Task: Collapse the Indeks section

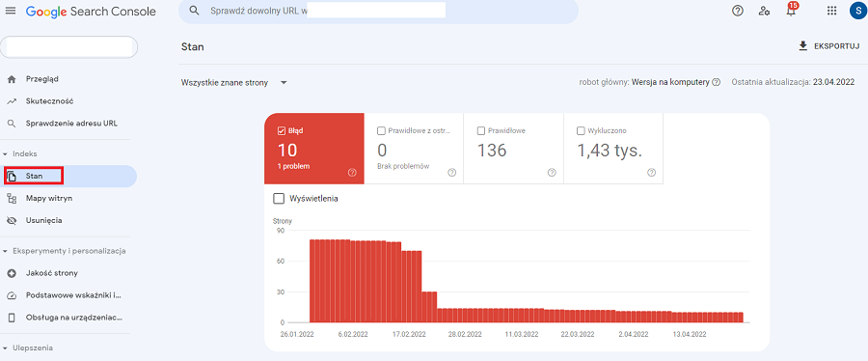Action: point(5,153)
